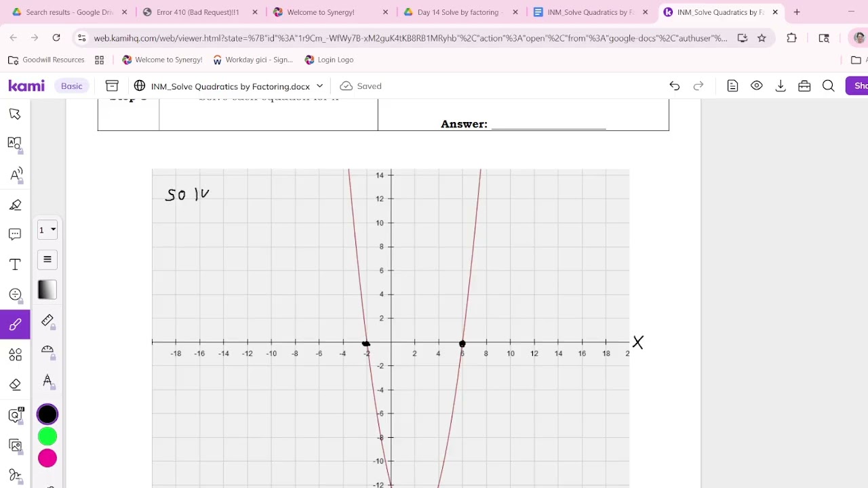Open the AI question tool in sidebar
Viewport: 868px width, 488px height.
click(15, 415)
